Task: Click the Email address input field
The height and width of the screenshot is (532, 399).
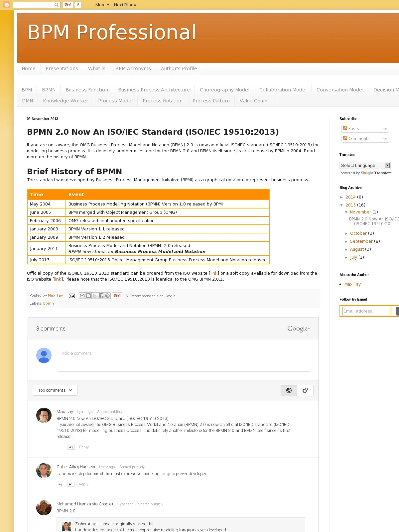Action: click(366, 311)
